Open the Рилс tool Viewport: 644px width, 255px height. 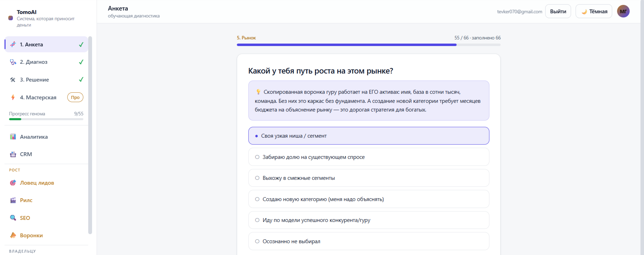[x=46, y=200]
